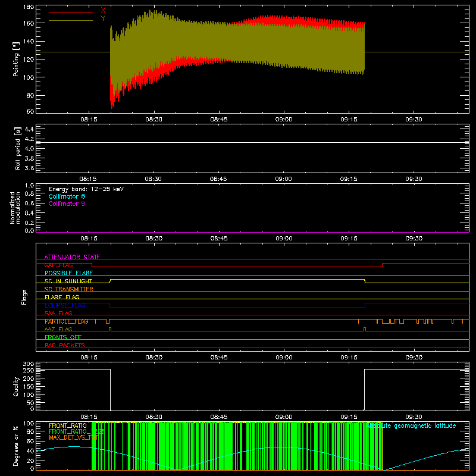This screenshot has width=476, height=476.
Task: Select the magenta 'Collimator 9' label
Action: [x=67, y=203]
